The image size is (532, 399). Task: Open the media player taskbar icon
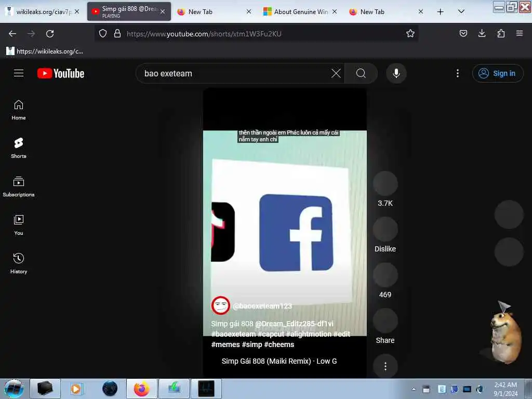click(x=76, y=389)
